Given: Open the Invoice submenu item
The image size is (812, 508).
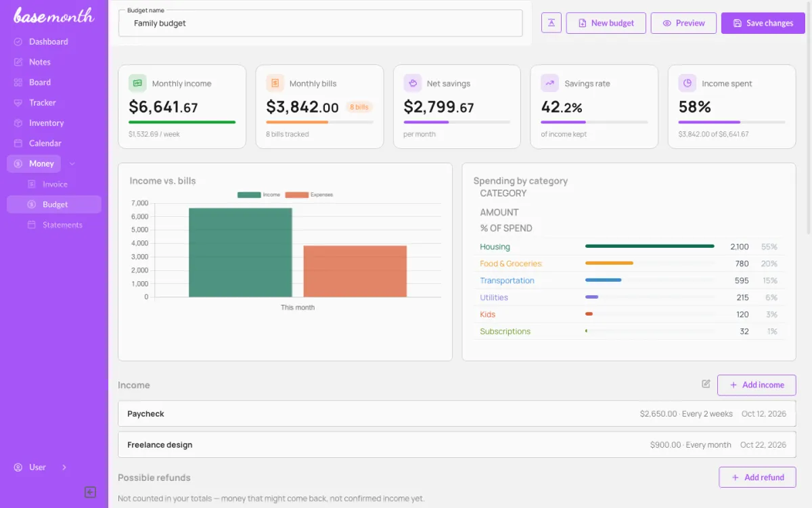Looking at the screenshot, I should (x=54, y=184).
